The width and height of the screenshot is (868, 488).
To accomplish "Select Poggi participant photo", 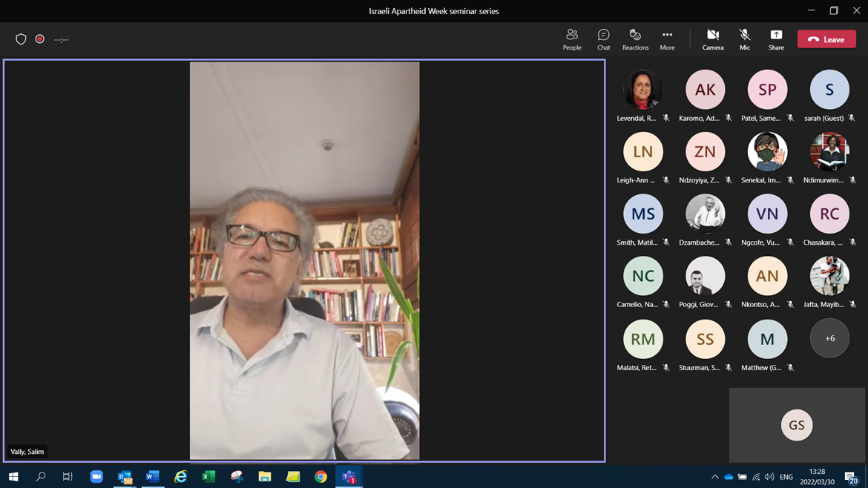I will coord(705,276).
